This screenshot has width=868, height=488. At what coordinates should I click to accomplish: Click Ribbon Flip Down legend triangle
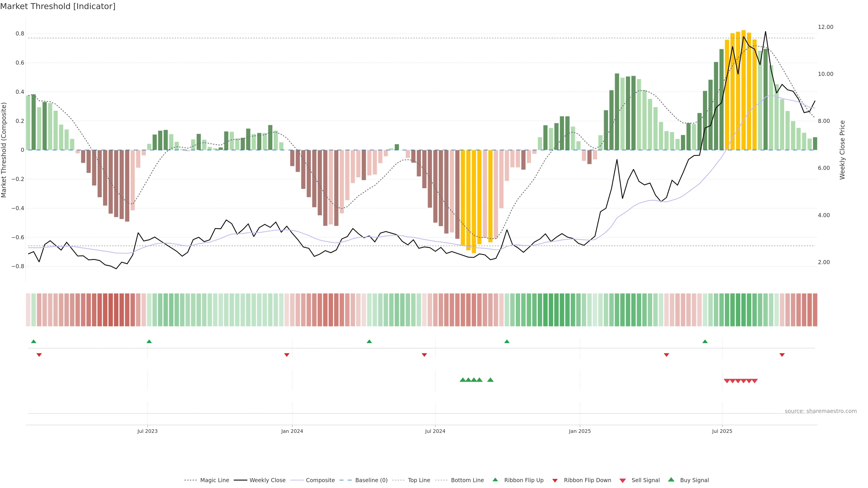555,481
